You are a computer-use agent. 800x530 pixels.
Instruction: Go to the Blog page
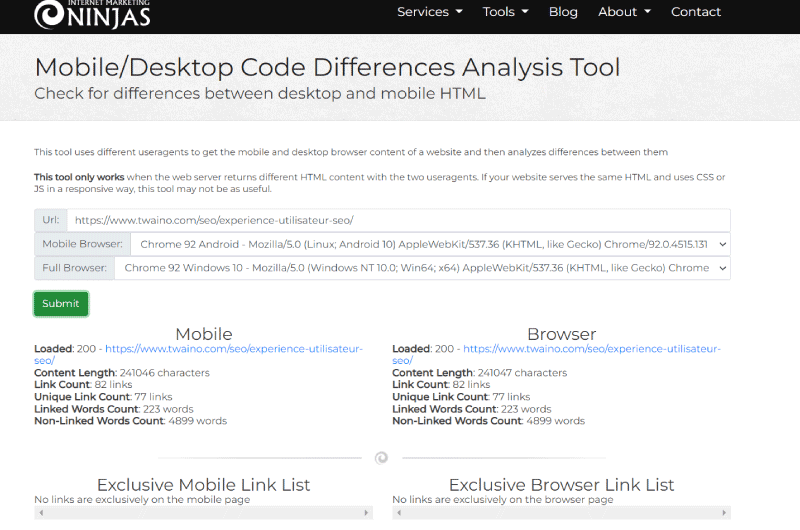pyautogui.click(x=563, y=12)
